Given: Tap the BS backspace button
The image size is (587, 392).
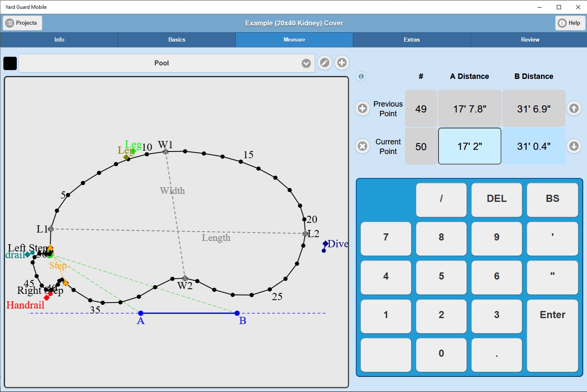Looking at the screenshot, I should [x=553, y=199].
